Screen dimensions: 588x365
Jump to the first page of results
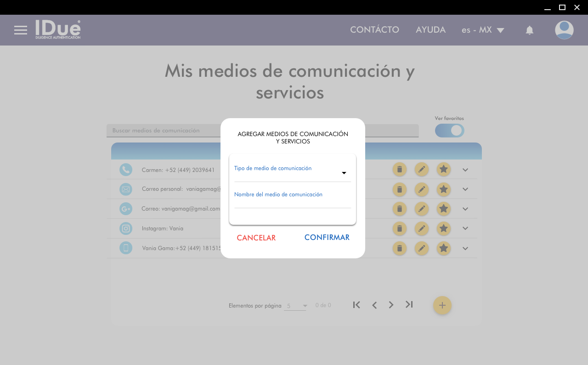[356, 305]
